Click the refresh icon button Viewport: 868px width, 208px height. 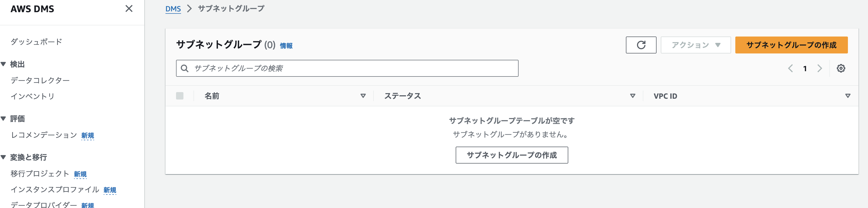point(640,45)
